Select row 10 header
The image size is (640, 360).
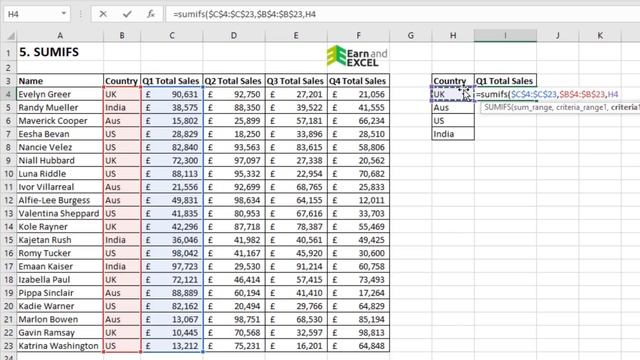coord(8,173)
